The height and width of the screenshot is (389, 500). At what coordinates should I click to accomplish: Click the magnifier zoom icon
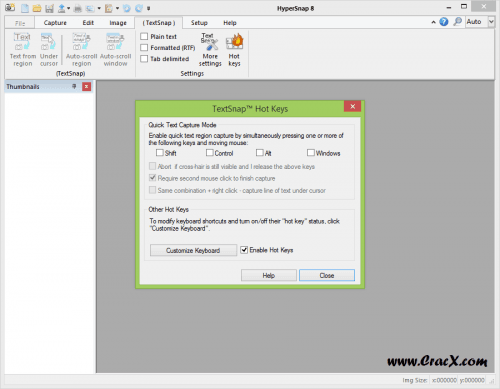[x=458, y=22]
